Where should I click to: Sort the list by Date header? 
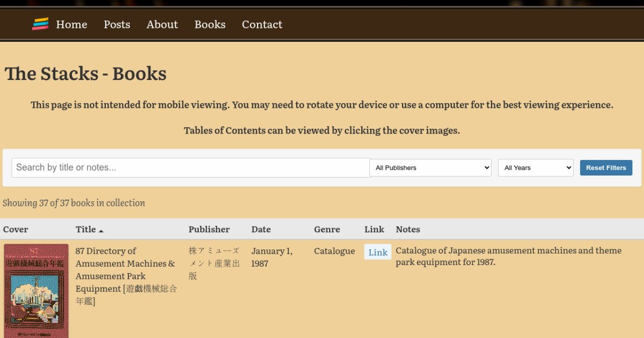pyautogui.click(x=261, y=229)
